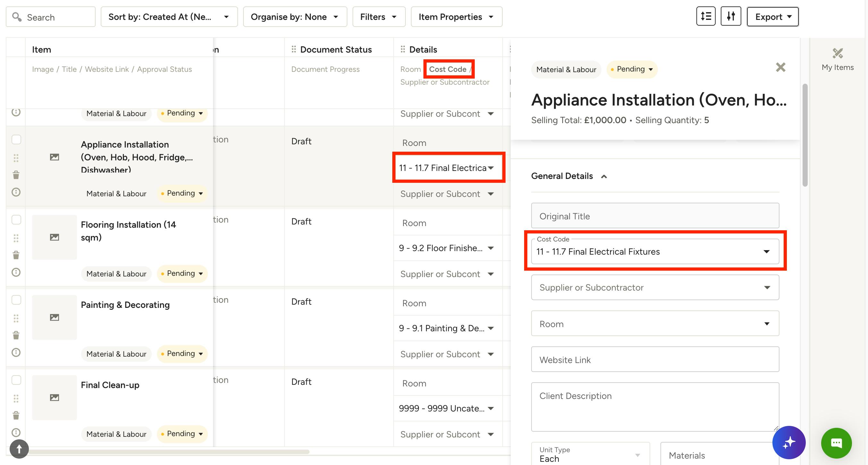The height and width of the screenshot is (465, 868).
Task: Expand the Cost Code dropdown in details panel
Action: (655, 251)
